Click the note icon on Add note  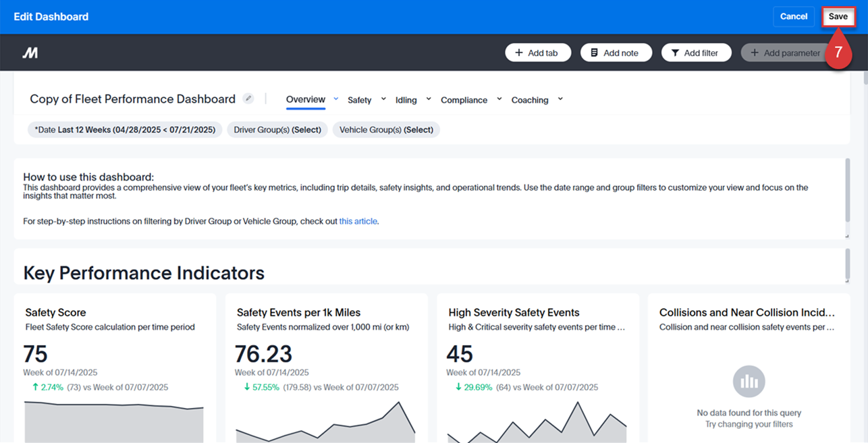(x=595, y=52)
